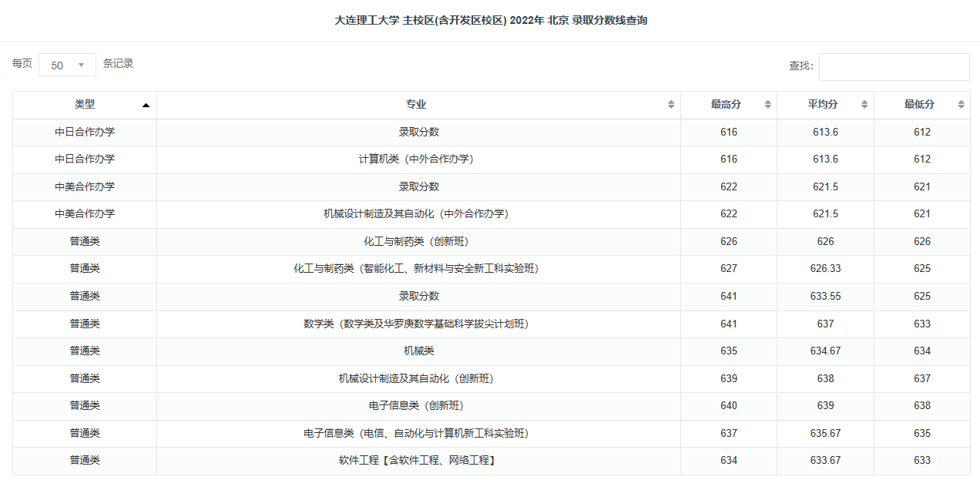
Task: Click the average score 633.67
Action: (x=825, y=461)
